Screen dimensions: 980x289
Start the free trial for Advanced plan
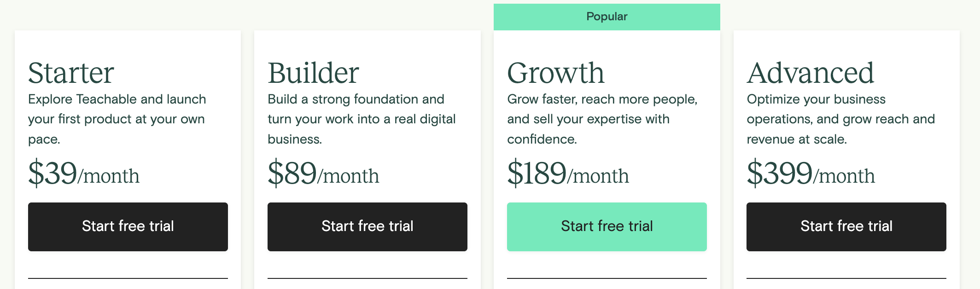846,226
